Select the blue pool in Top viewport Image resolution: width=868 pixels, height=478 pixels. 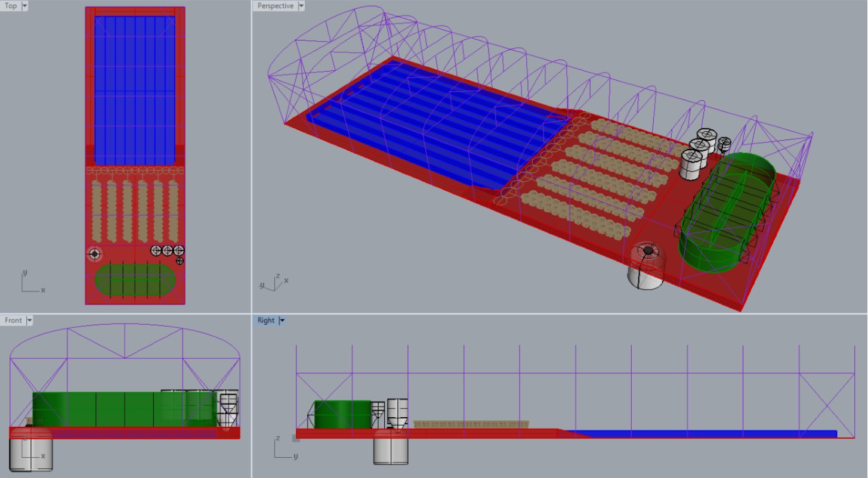[134, 89]
